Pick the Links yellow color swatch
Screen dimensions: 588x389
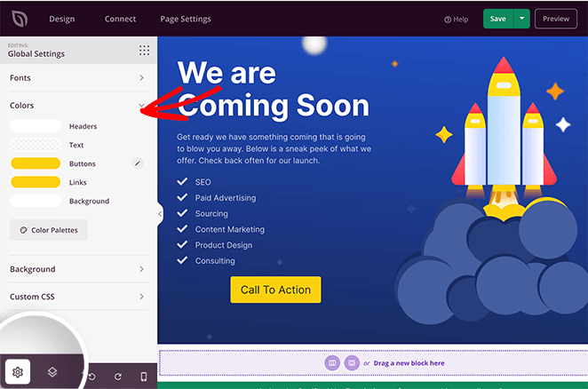coord(36,182)
